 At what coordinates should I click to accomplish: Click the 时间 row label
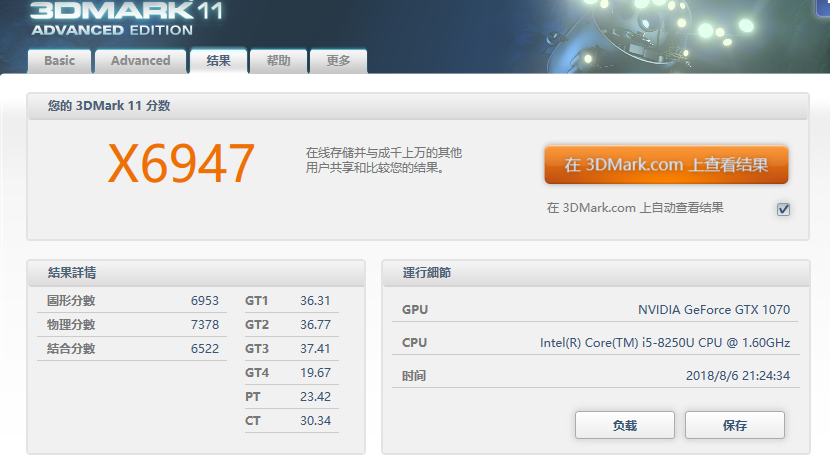(414, 376)
